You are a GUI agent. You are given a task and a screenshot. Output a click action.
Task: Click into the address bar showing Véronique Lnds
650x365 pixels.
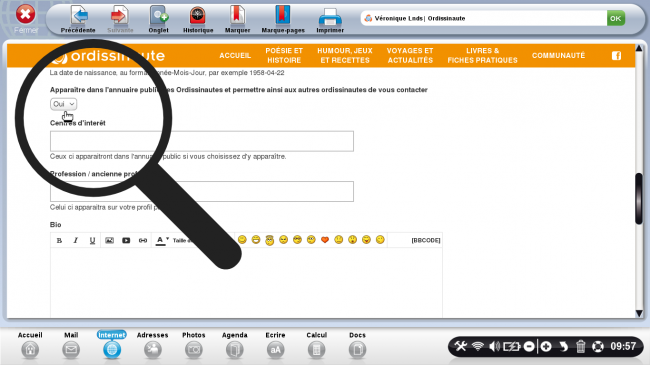(x=483, y=18)
